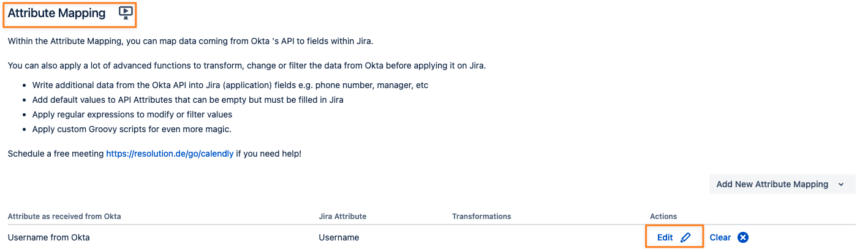Expand the chevron on Add New Attribute Mapping
The height and width of the screenshot is (249, 868).
coord(841,185)
